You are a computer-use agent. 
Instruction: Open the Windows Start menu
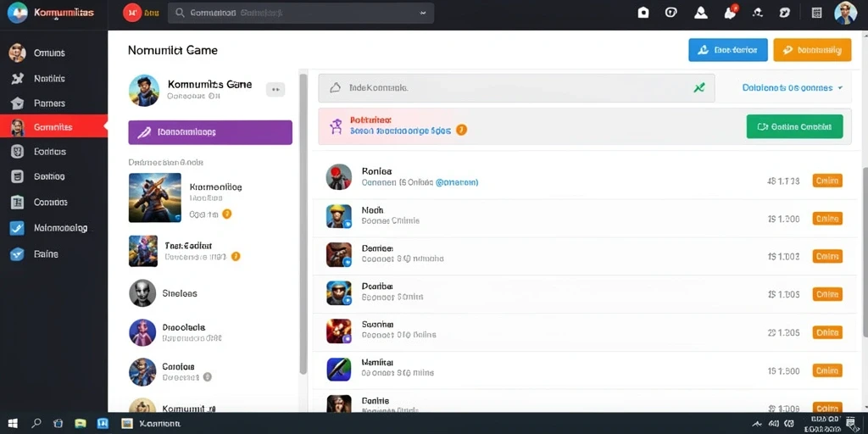point(12,424)
